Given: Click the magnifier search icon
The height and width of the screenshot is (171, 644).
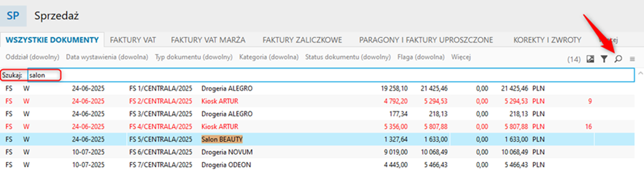Looking at the screenshot, I should coord(618,59).
